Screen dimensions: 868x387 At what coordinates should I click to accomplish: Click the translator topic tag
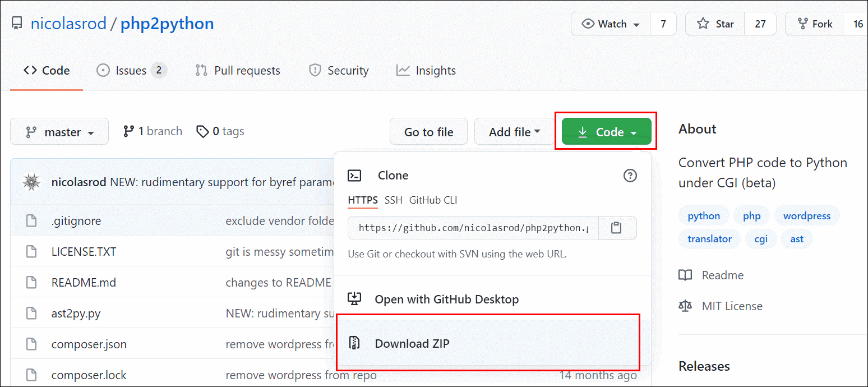709,239
